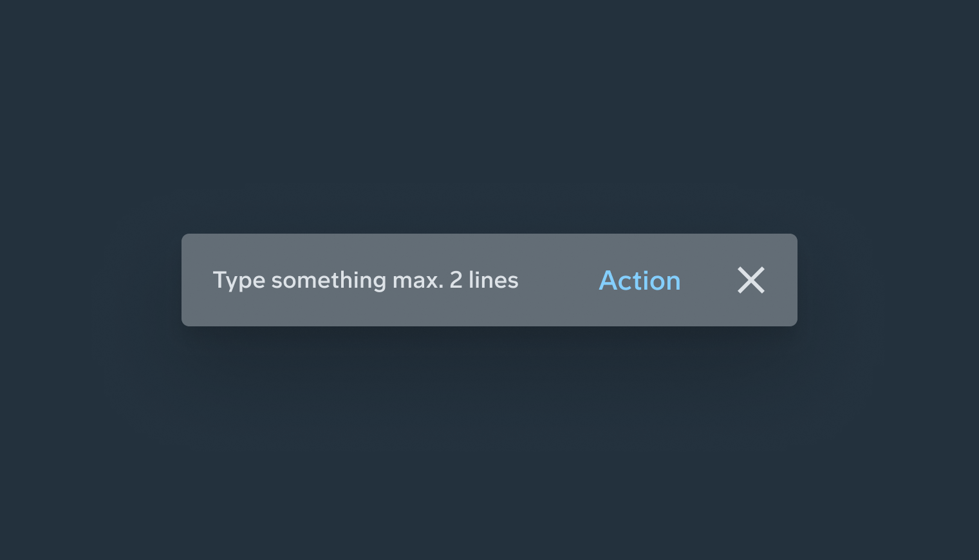Click the dark background above the snackbar
979x560 pixels.
[x=489, y=116]
